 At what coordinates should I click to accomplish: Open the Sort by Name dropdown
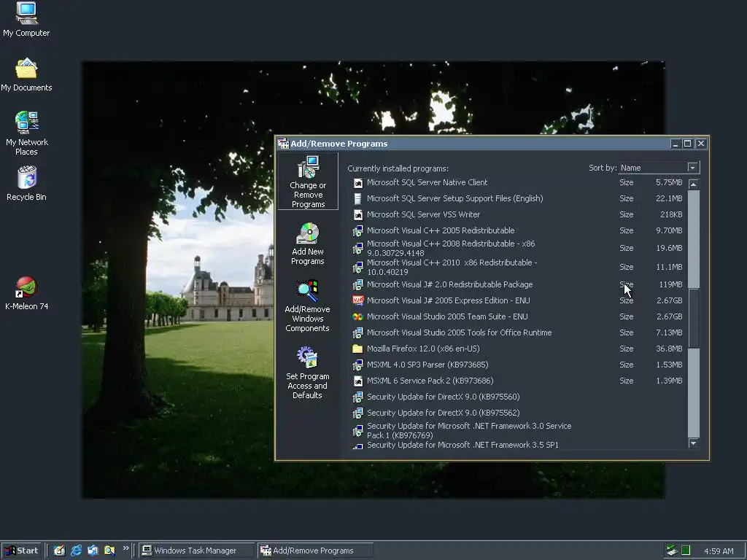pyautogui.click(x=693, y=168)
